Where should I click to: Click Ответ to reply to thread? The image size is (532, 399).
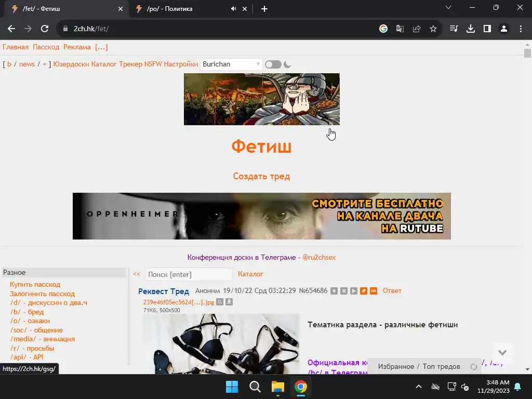coord(392,291)
